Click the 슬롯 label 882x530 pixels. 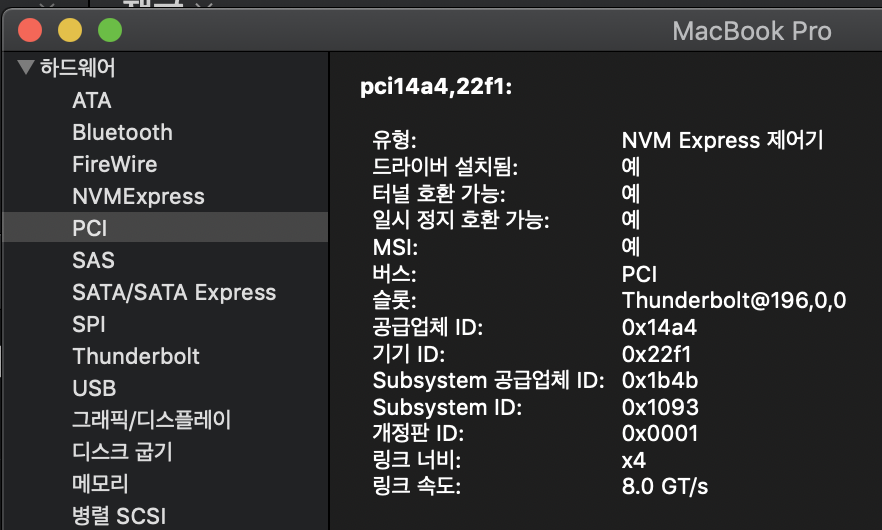394,300
